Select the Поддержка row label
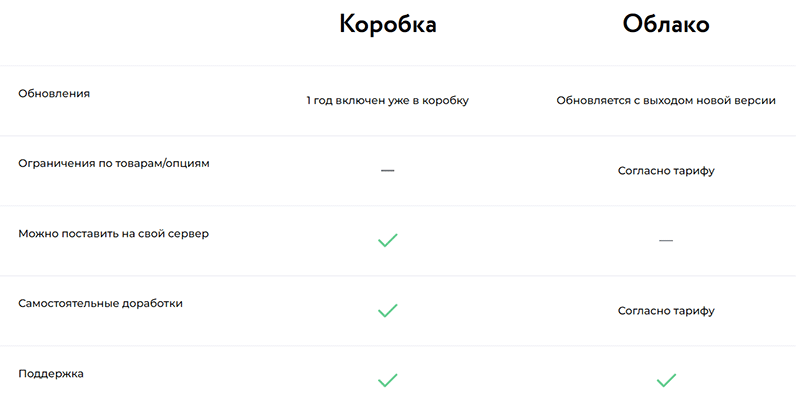Screen dimensions: 800x407 click(x=51, y=374)
